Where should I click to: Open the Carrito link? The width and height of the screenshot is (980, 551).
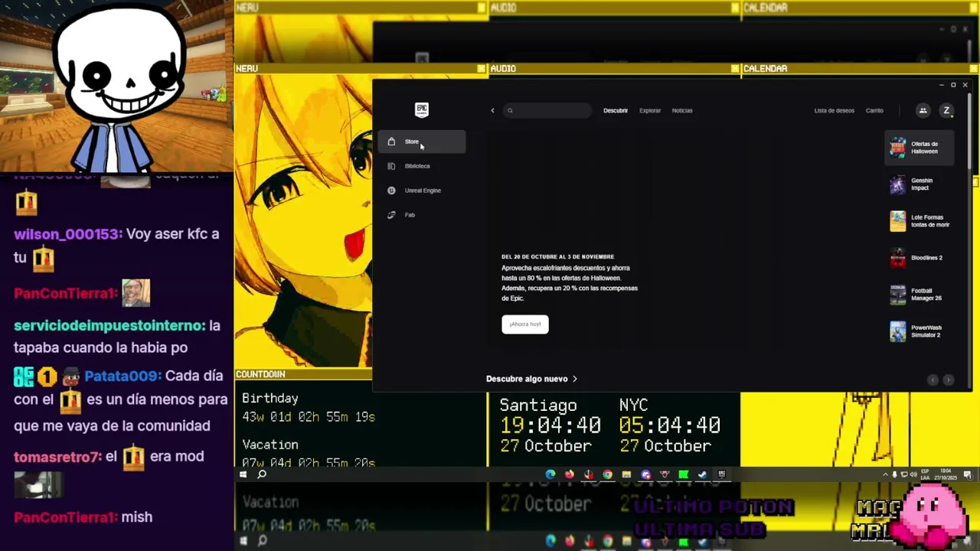pyautogui.click(x=874, y=110)
